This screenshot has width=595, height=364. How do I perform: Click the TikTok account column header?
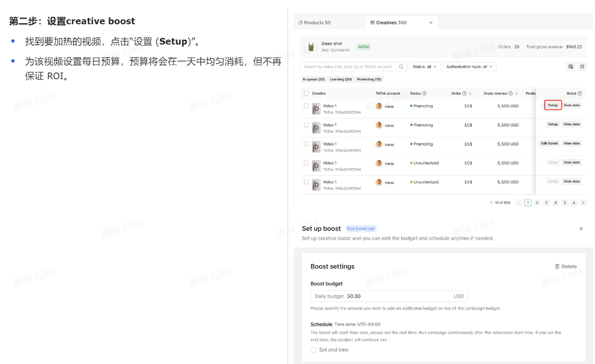pyautogui.click(x=388, y=94)
